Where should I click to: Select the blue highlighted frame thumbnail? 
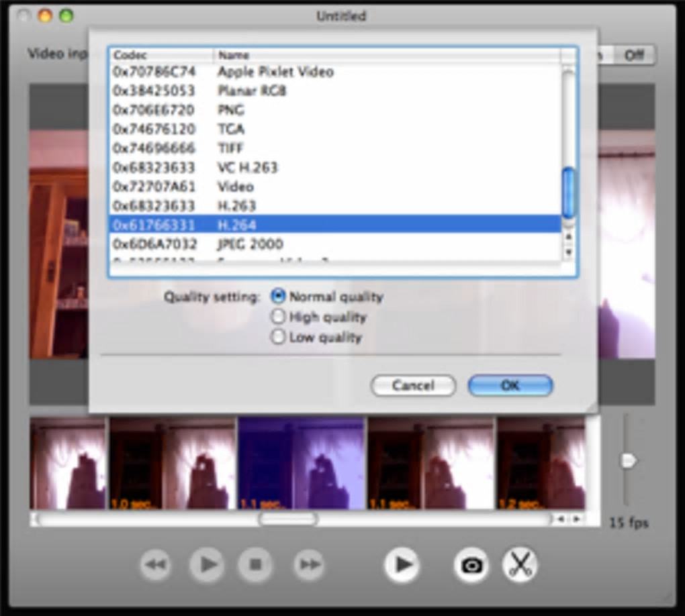pos(302,464)
